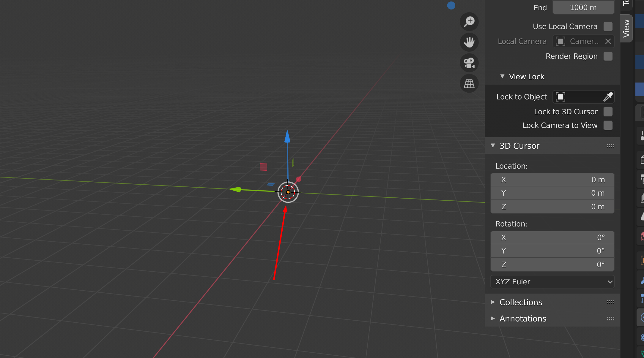The width and height of the screenshot is (644, 358).
Task: Toggle Lock to 3D Cursor checkbox
Action: coord(608,112)
